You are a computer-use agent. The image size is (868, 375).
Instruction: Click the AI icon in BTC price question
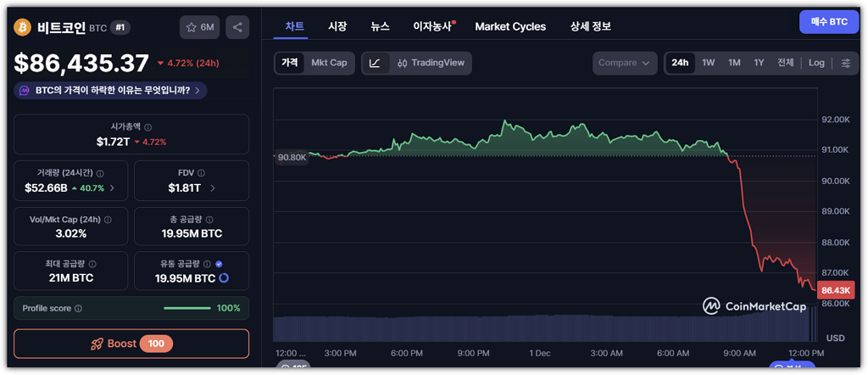[x=25, y=90]
